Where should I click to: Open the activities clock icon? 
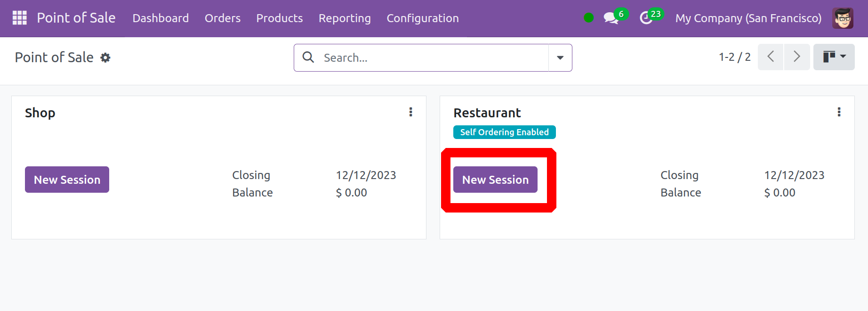646,18
